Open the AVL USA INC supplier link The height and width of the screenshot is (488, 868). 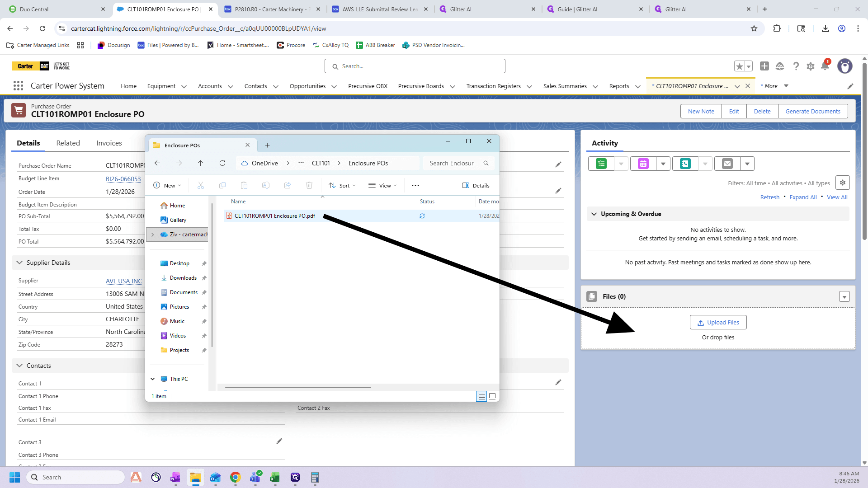coord(124,281)
